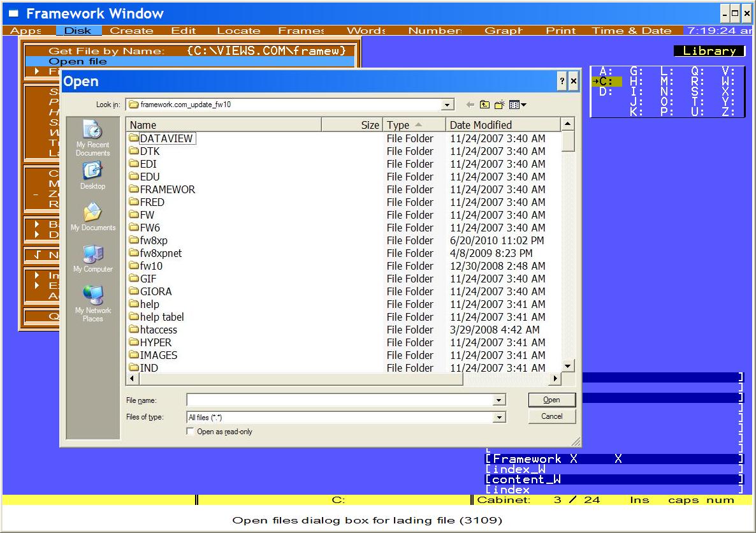Enable Open as read-only checkbox
This screenshot has width=756, height=533.
pos(191,431)
